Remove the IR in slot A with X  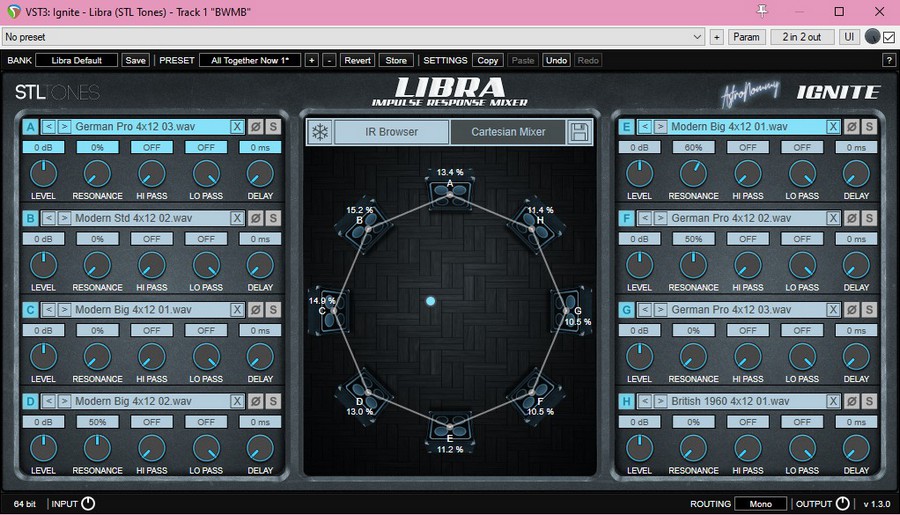click(x=237, y=126)
